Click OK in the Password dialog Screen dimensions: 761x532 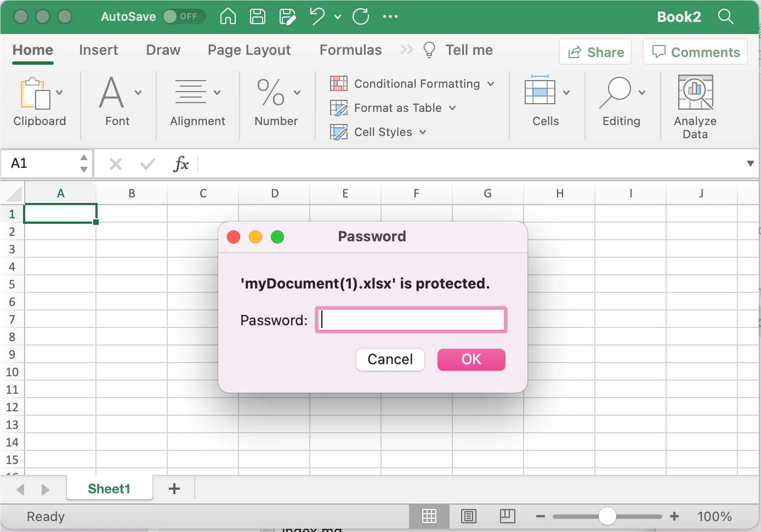(x=470, y=360)
